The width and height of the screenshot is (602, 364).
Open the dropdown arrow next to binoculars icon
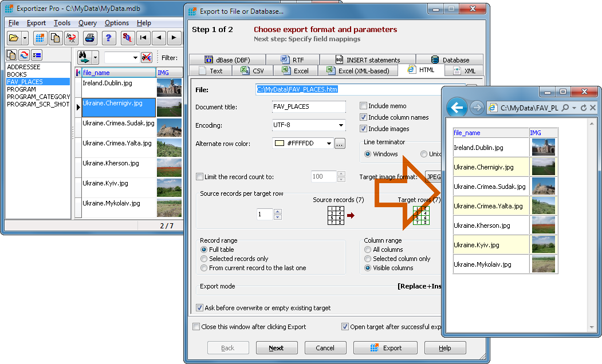click(95, 58)
